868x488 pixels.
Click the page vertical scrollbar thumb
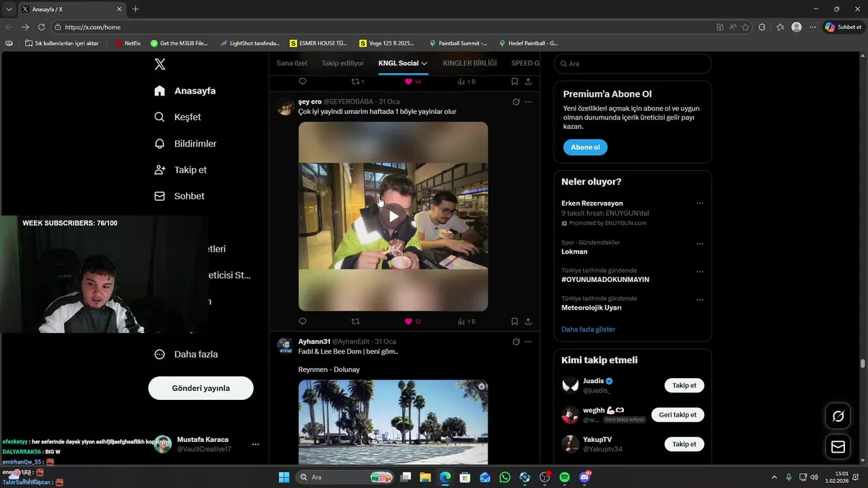tap(863, 363)
